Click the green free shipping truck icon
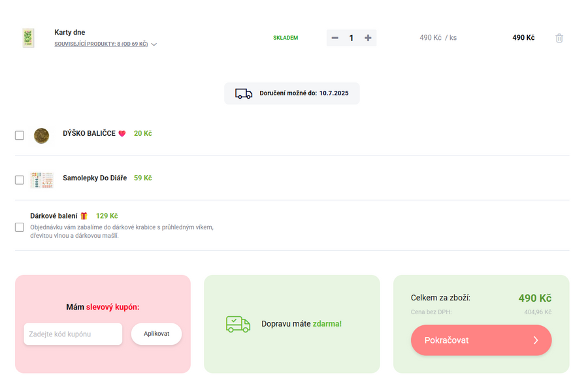The width and height of the screenshot is (588, 386). tap(238, 324)
